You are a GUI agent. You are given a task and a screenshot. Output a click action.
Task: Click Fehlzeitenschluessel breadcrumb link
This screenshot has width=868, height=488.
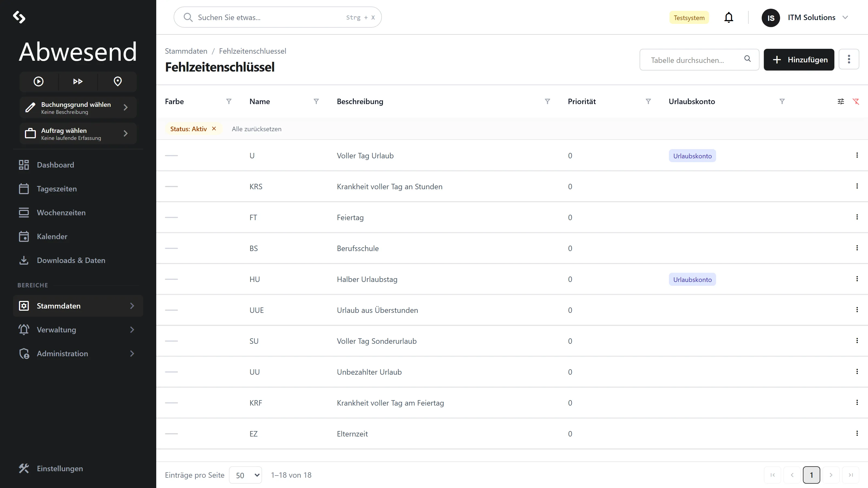[252, 51]
